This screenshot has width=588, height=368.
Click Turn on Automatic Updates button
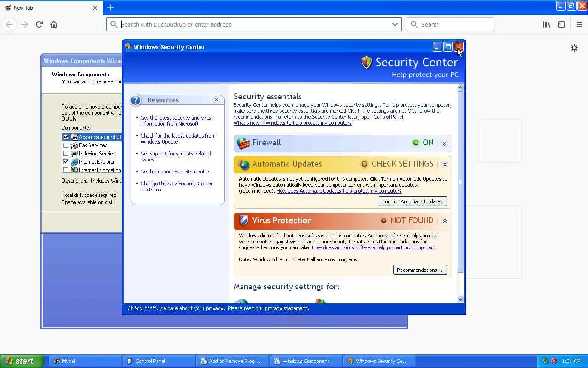click(413, 201)
